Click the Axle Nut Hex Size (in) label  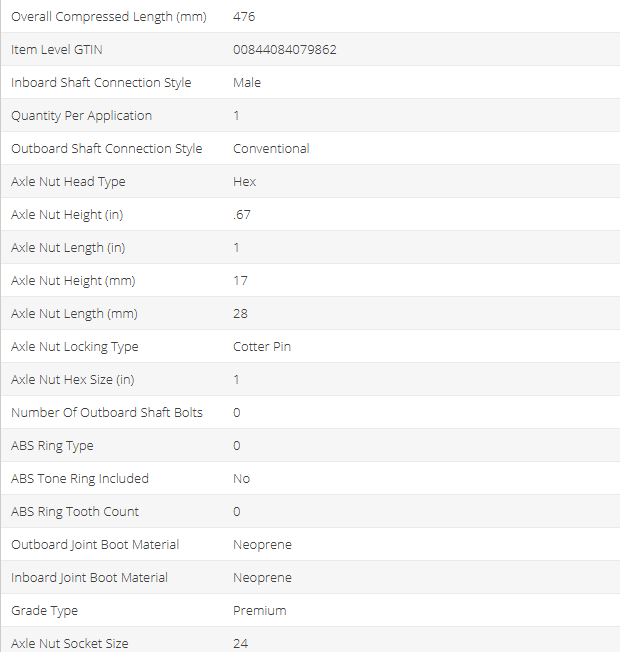pos(75,380)
